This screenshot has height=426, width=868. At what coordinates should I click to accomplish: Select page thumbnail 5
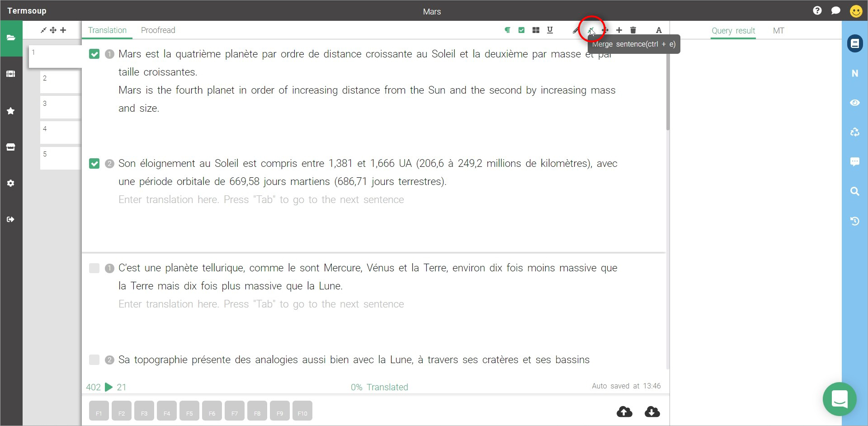(x=61, y=158)
